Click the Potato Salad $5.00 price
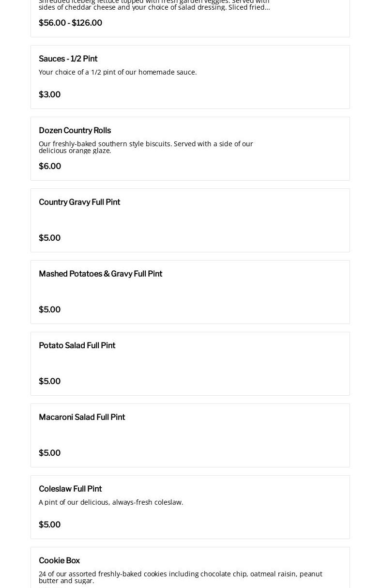The image size is (380, 588). 49,381
